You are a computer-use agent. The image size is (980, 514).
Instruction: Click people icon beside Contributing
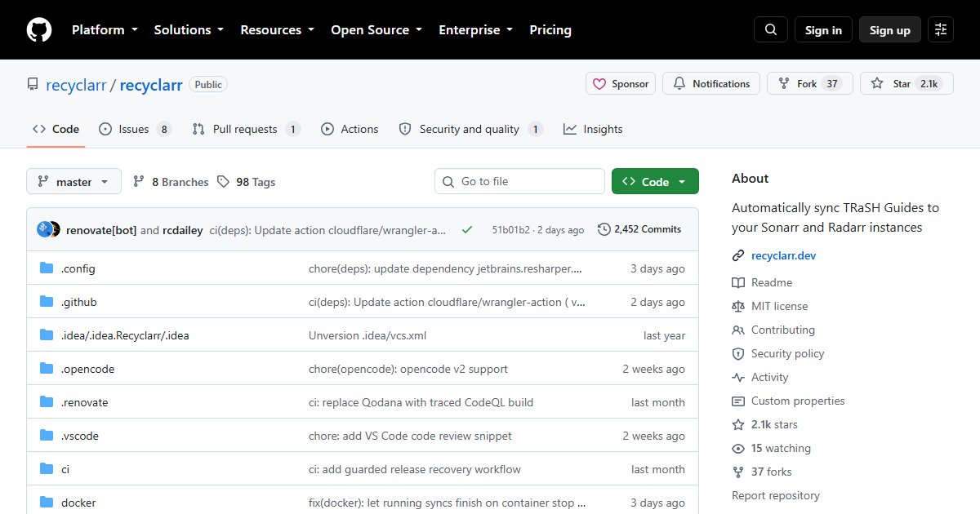click(738, 330)
